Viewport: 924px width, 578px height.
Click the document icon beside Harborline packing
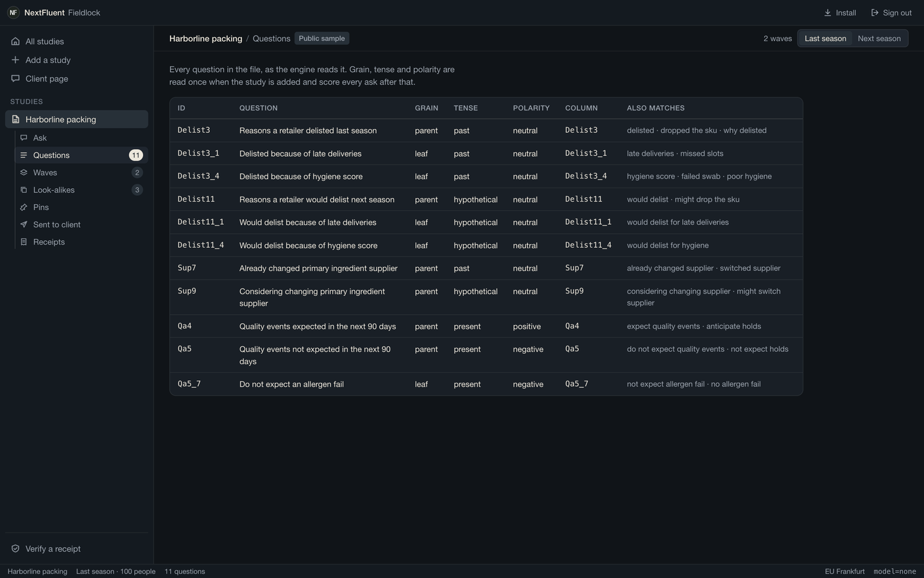pos(15,119)
